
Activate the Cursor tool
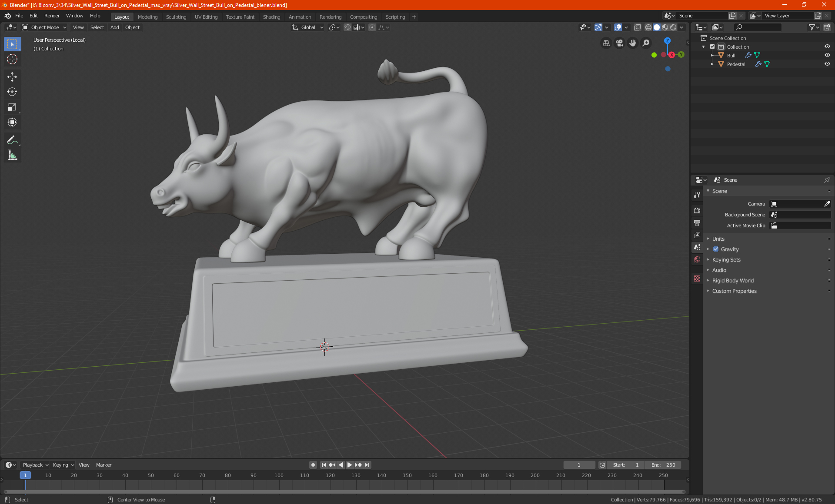coord(12,60)
